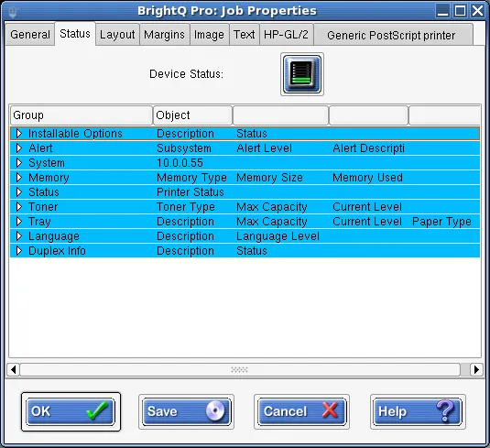Click the Memory Used cell
The height and width of the screenshot is (448, 490).
[368, 178]
